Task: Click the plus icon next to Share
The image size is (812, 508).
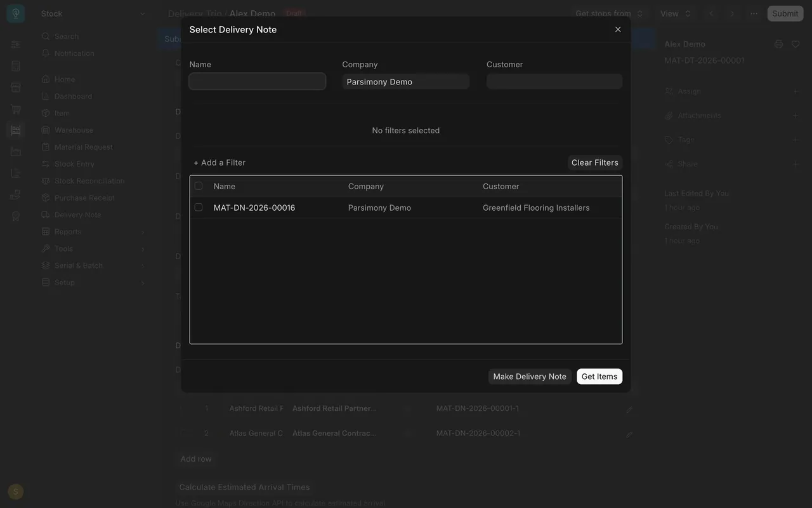Action: (x=796, y=164)
